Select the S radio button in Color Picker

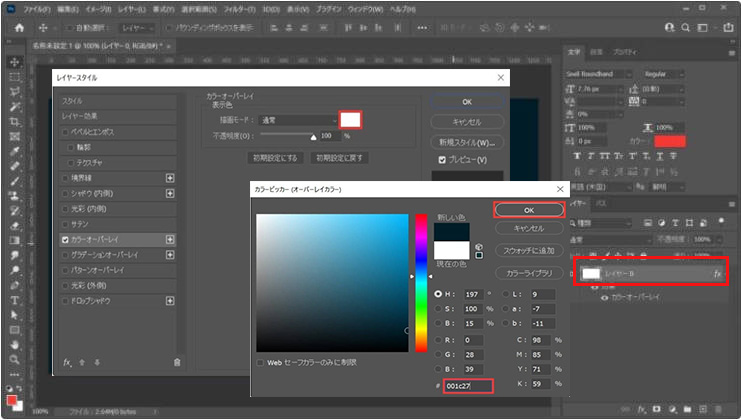(x=438, y=309)
